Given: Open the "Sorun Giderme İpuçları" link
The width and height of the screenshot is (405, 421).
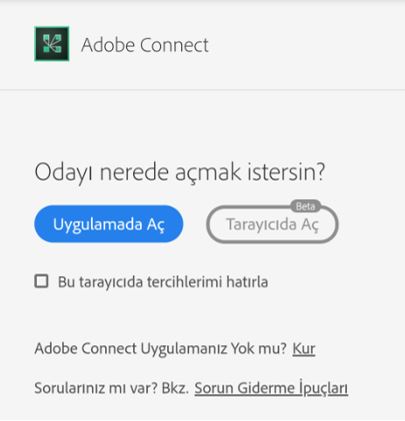Looking at the screenshot, I should coord(271,388).
